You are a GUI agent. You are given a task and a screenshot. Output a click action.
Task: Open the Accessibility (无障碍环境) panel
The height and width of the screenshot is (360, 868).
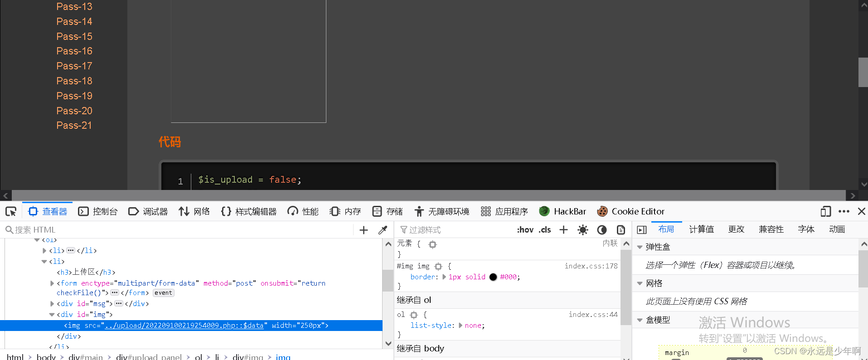(x=442, y=211)
